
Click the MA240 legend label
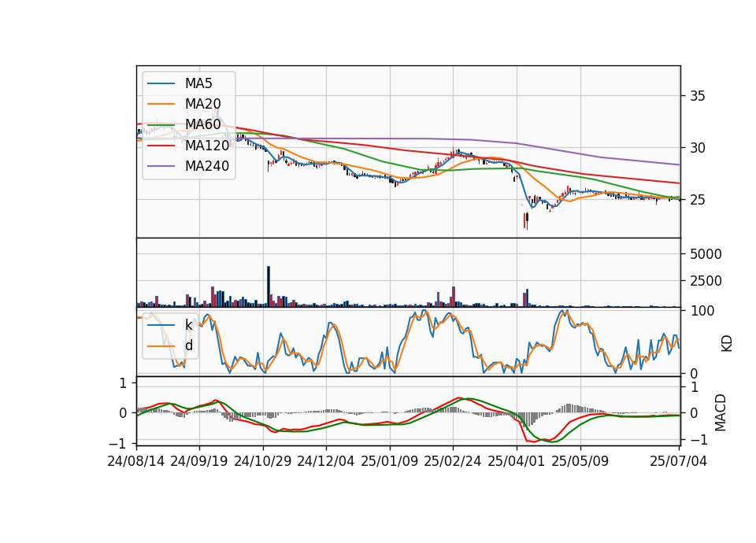tap(207, 166)
